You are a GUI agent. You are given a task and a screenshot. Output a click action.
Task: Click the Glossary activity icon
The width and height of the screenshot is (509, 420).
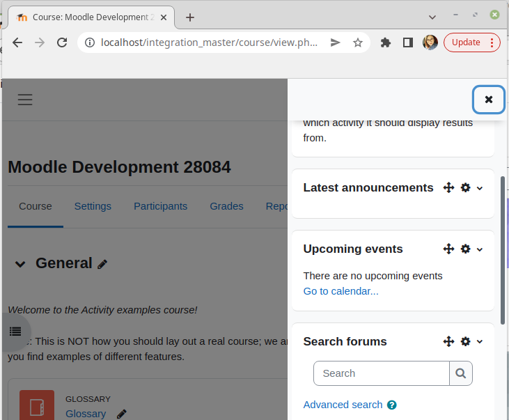[x=37, y=405]
